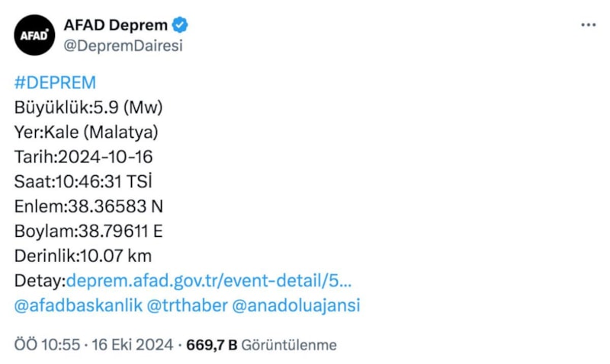Open the three-dot more options menu

click(588, 25)
